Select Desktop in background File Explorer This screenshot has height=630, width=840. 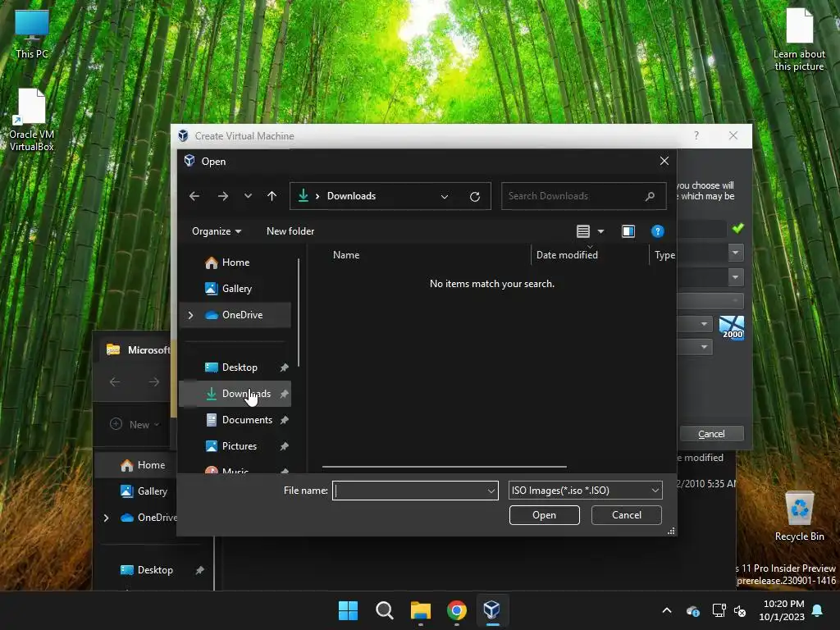click(x=146, y=570)
